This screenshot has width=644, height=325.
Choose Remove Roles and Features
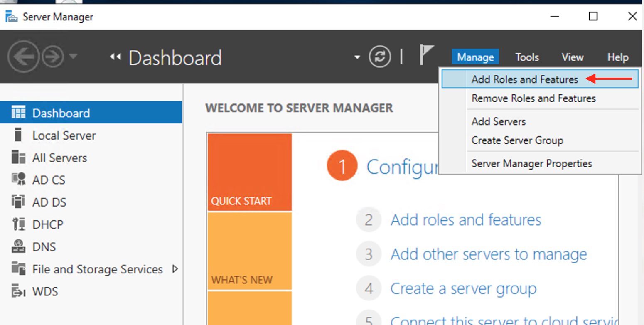pos(540,98)
